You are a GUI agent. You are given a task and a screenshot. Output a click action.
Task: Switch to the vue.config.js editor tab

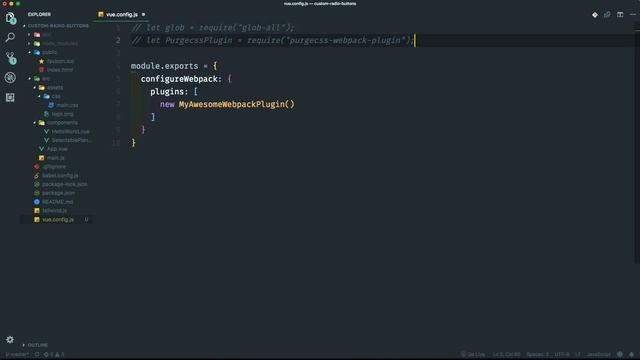(x=121, y=15)
